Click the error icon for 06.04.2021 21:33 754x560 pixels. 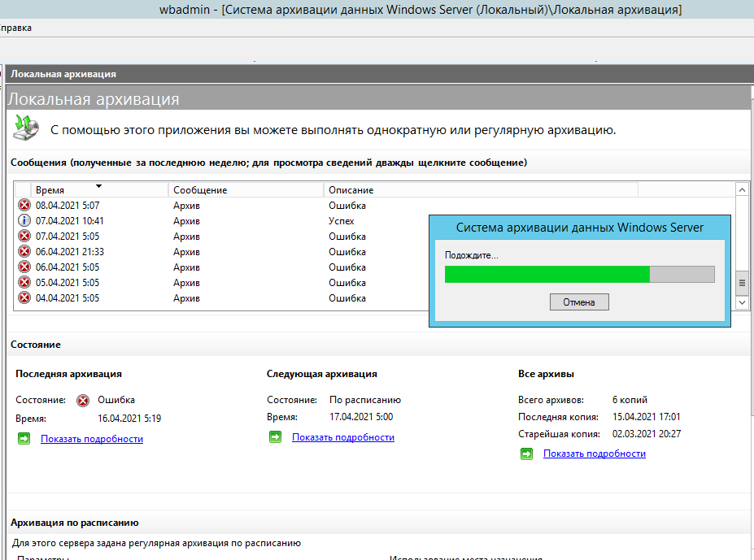[x=24, y=251]
